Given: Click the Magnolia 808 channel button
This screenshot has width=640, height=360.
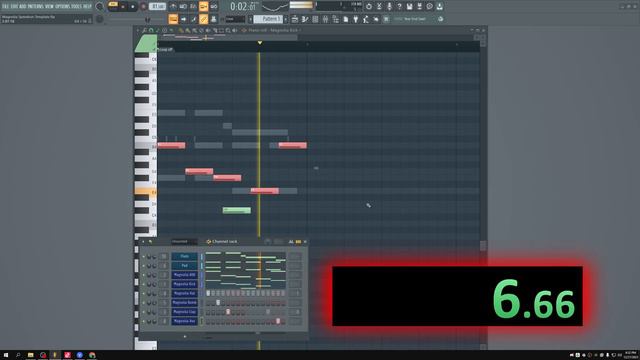Looking at the screenshot, I should coord(184,275).
